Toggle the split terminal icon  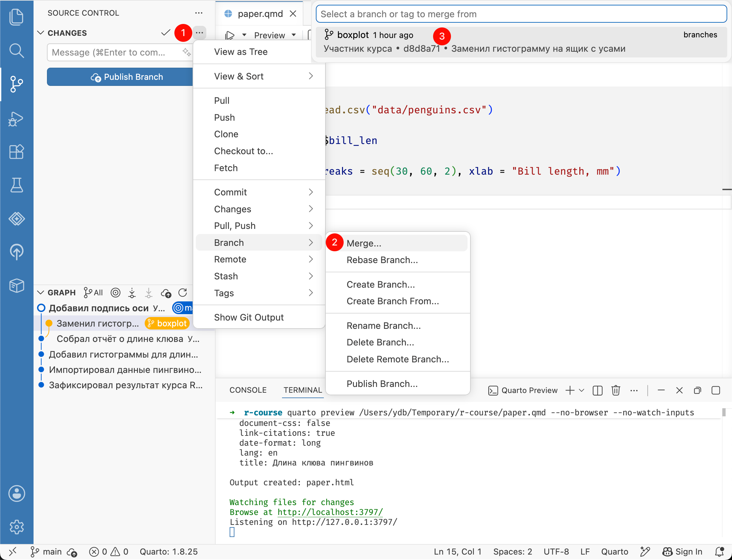coord(598,390)
